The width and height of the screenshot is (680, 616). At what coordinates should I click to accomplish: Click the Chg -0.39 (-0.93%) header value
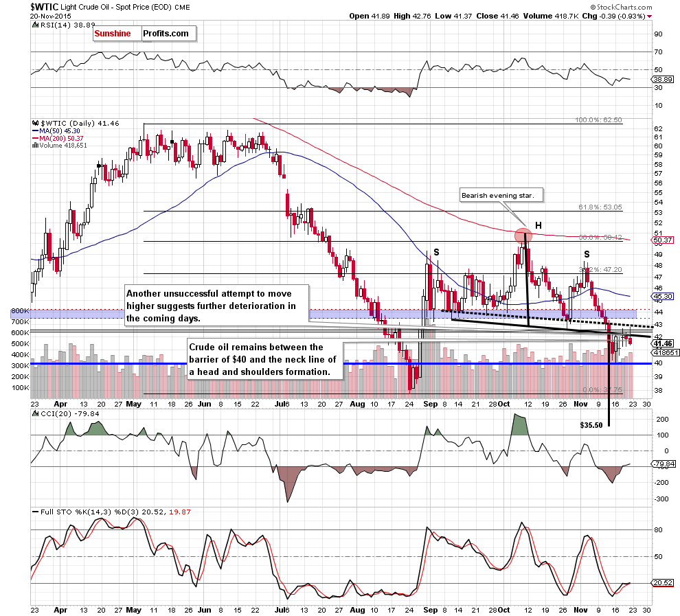point(613,16)
